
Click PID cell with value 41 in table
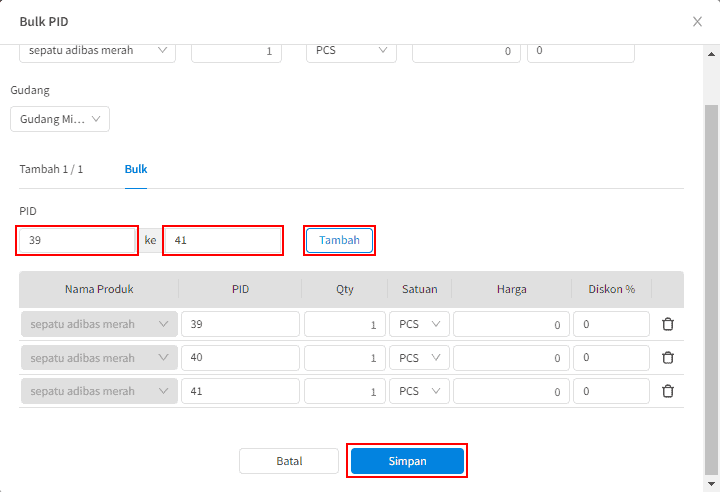240,391
